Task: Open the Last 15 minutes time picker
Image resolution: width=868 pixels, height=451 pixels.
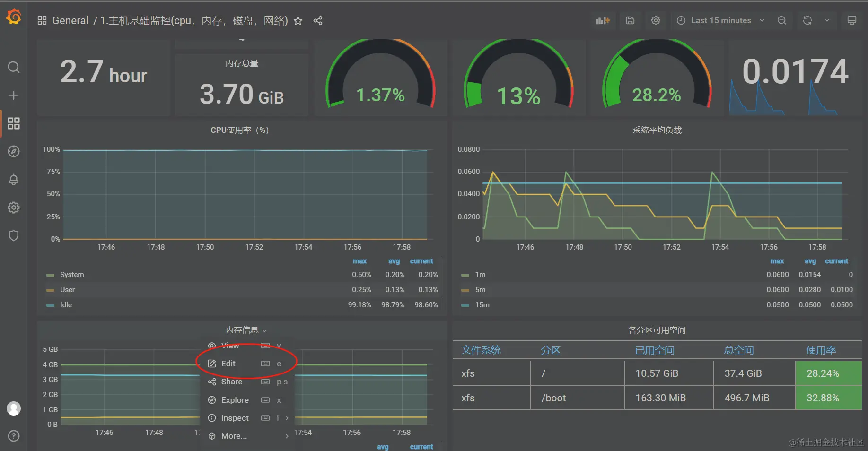Action: tap(720, 20)
